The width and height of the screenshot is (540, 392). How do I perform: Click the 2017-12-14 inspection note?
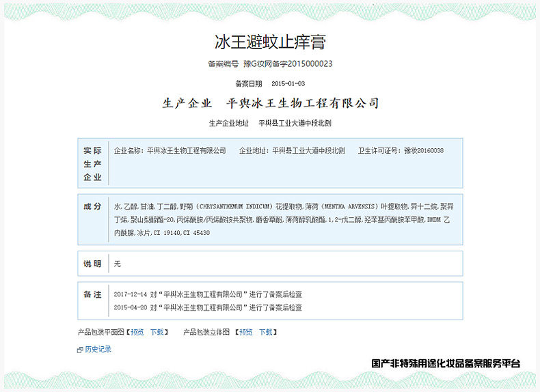coord(208,294)
